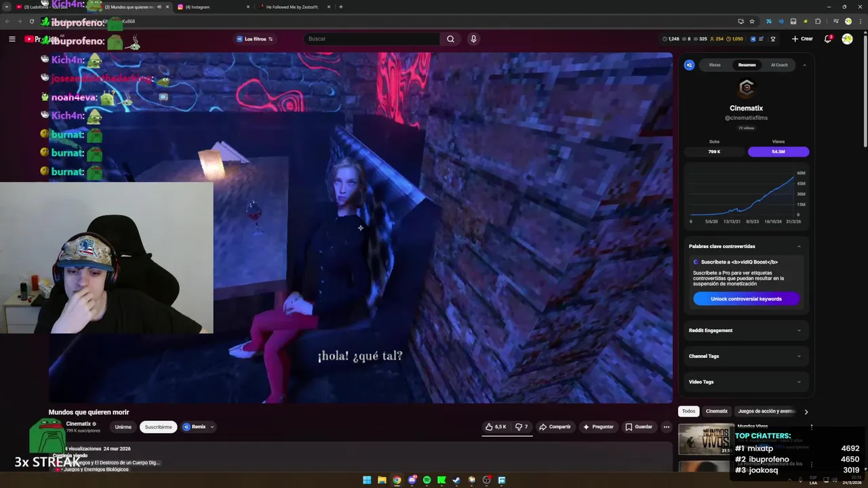Open Steam from the taskbar

click(456, 480)
